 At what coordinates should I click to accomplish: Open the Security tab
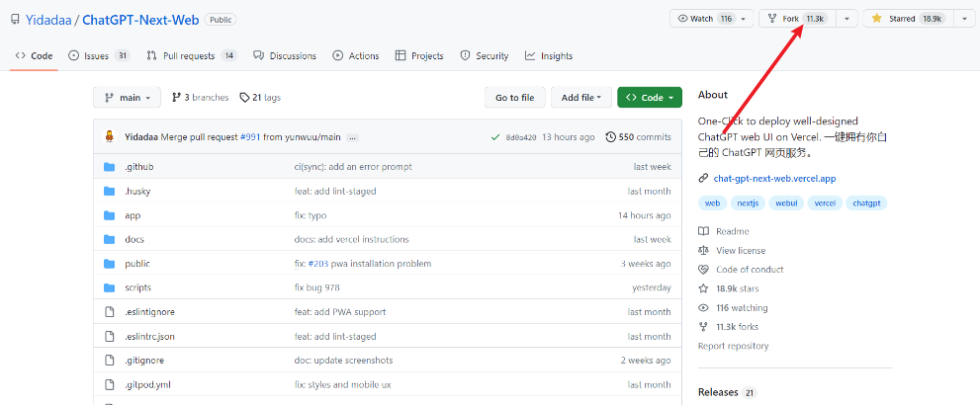click(485, 55)
